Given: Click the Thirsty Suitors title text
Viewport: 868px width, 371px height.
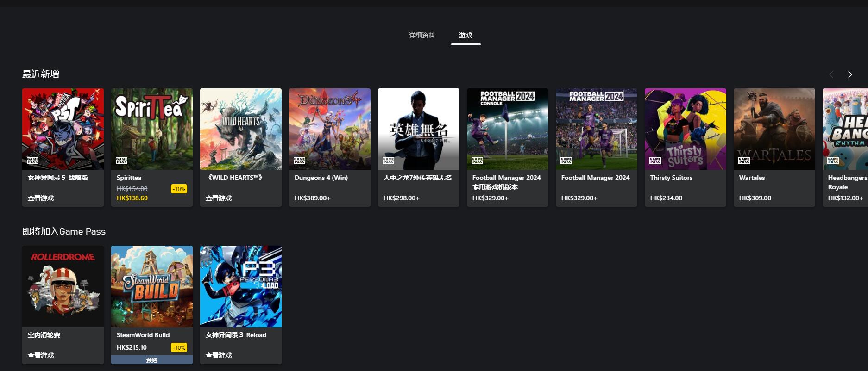Looking at the screenshot, I should (x=671, y=178).
